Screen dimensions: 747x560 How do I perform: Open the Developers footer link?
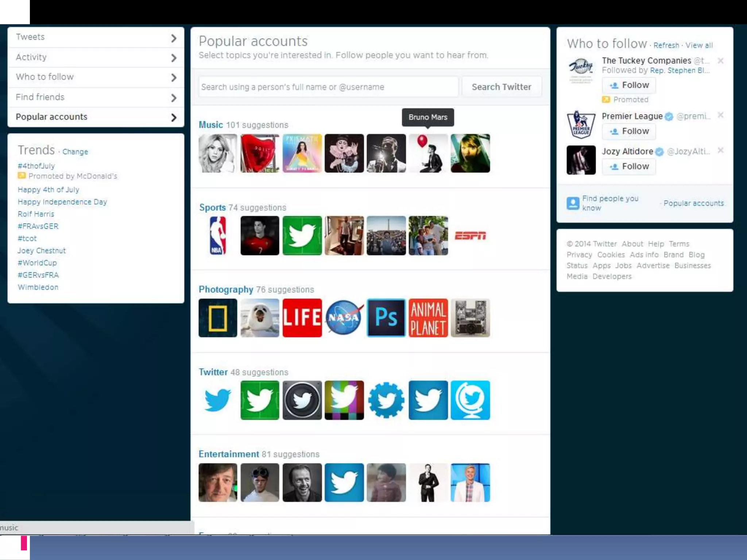click(x=612, y=276)
